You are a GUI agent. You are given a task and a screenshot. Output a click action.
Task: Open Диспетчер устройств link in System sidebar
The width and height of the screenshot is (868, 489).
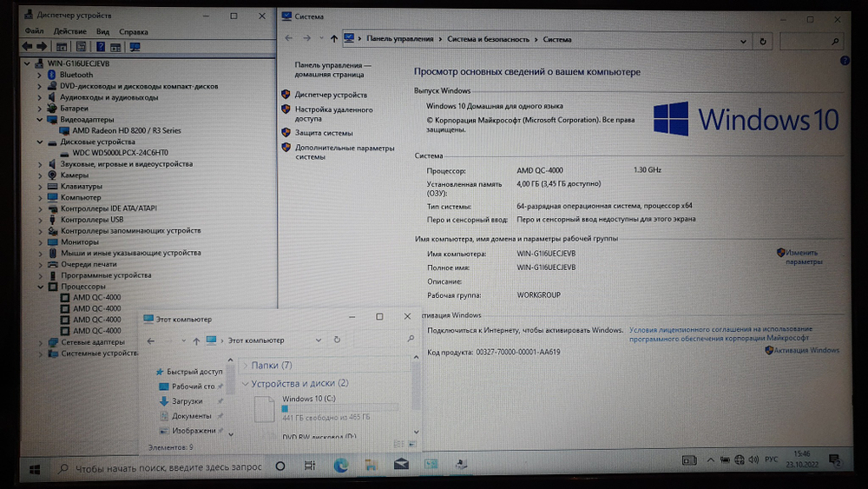pyautogui.click(x=331, y=95)
